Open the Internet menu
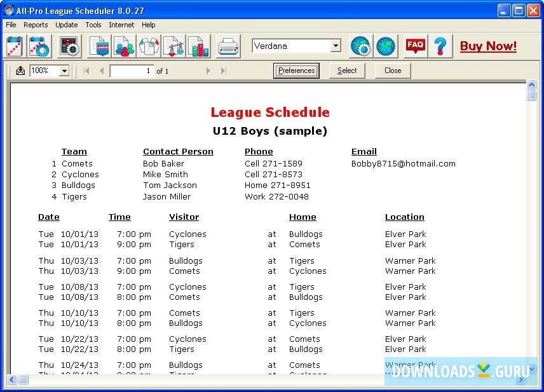 pyautogui.click(x=121, y=25)
